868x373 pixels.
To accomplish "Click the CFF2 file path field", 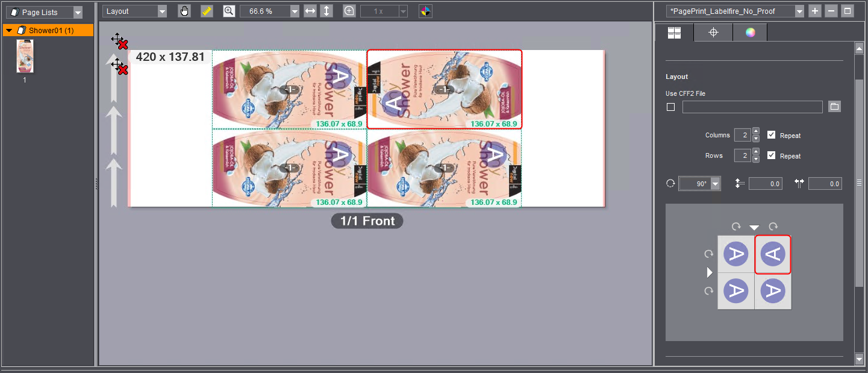I will (752, 107).
